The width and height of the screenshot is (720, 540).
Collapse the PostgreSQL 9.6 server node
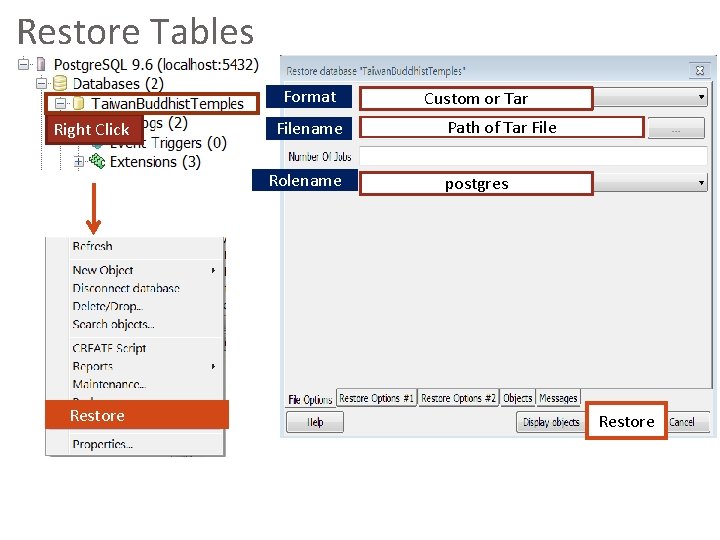[23, 64]
